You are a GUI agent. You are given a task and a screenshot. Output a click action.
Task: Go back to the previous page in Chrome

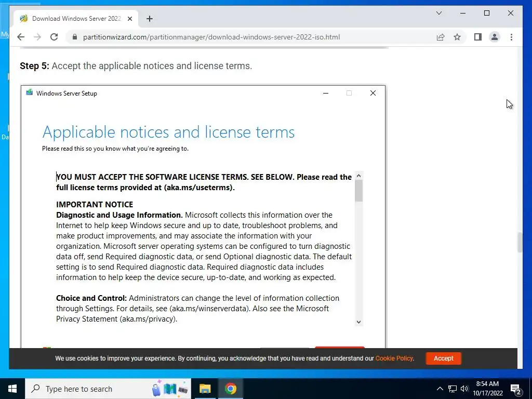tap(21, 37)
